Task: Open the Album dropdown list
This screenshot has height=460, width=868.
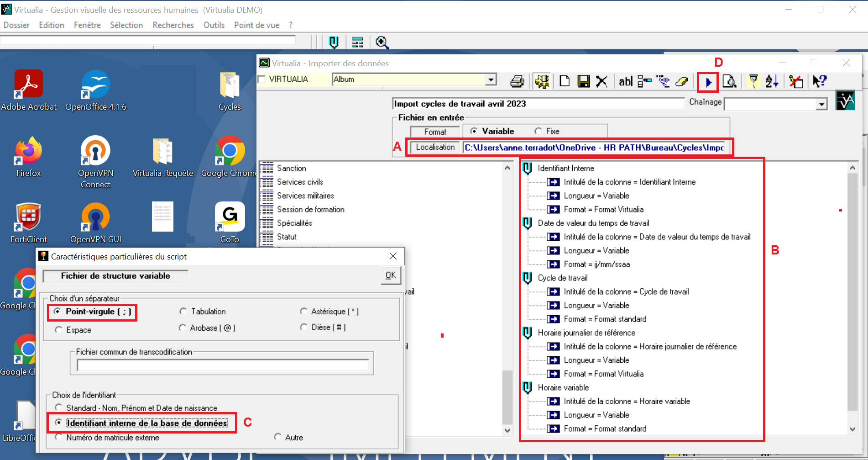Action: point(491,79)
